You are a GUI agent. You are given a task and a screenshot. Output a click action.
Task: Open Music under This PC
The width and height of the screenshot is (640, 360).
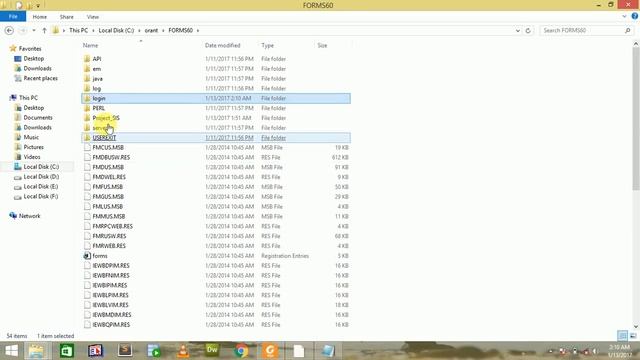pyautogui.click(x=31, y=137)
